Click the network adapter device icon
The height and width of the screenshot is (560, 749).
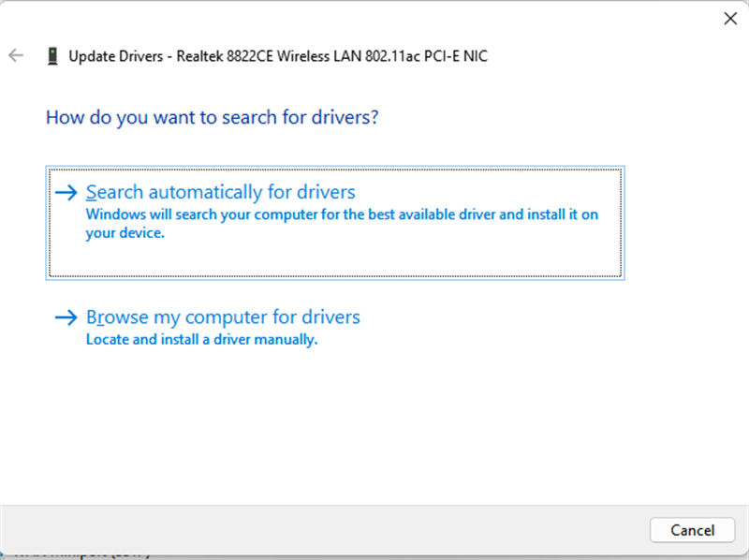click(52, 56)
